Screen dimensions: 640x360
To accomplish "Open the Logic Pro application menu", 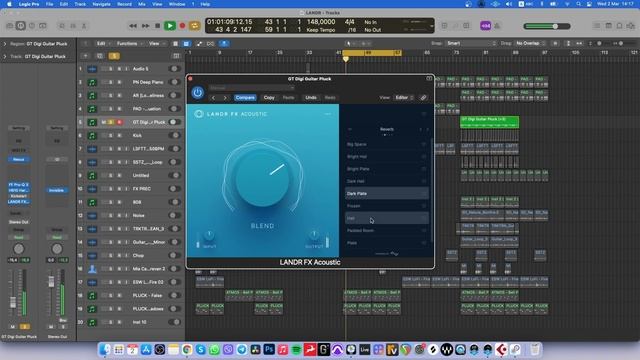I will click(x=29, y=4).
